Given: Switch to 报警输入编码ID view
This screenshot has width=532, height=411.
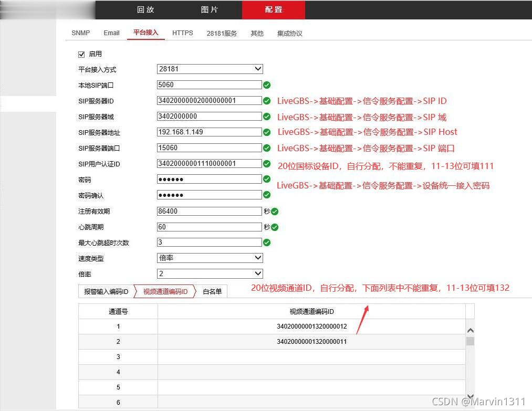Looking at the screenshot, I should click(x=106, y=291).
